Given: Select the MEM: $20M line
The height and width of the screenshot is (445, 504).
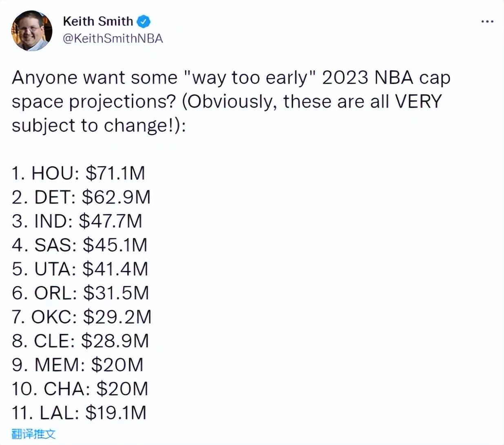Looking at the screenshot, I should 77,365.
